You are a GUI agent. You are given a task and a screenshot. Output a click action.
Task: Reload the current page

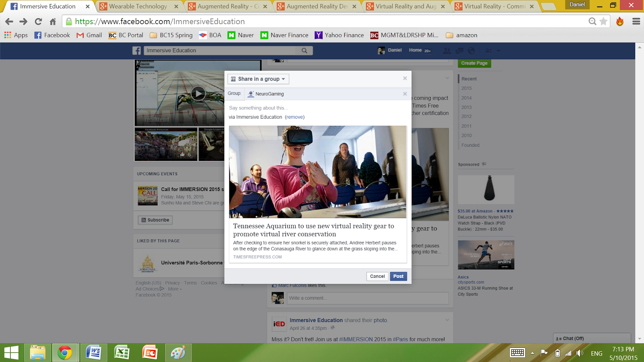click(38, 22)
